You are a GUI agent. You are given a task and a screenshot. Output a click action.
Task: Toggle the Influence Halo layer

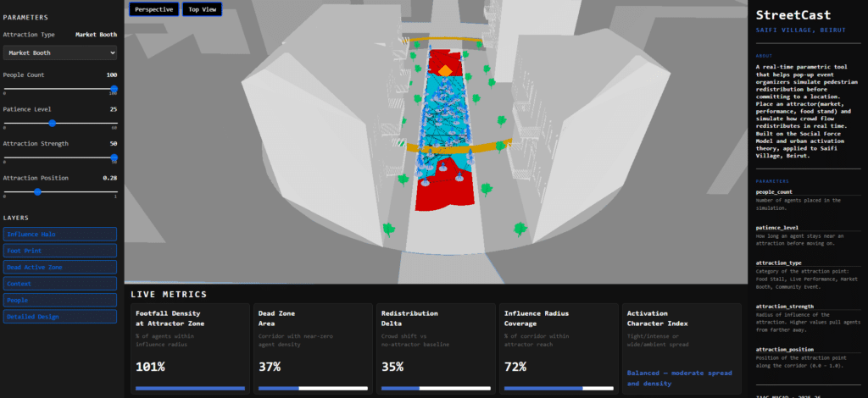pyautogui.click(x=59, y=234)
